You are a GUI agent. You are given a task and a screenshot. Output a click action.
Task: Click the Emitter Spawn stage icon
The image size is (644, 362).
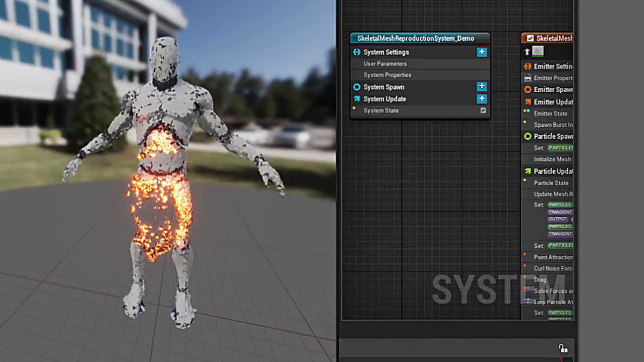(527, 89)
